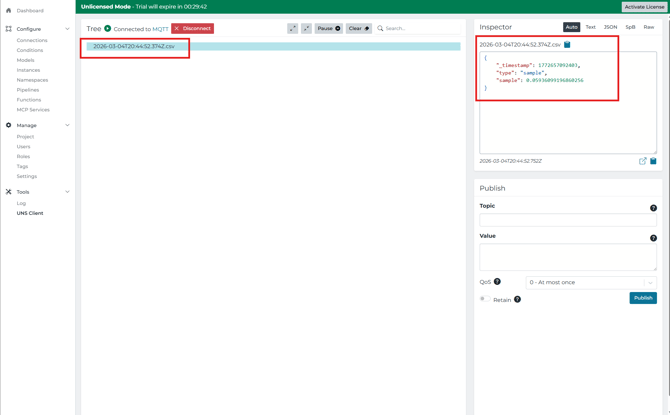Open Instances in sidebar
Screen dimensions: 670x415
point(28,70)
